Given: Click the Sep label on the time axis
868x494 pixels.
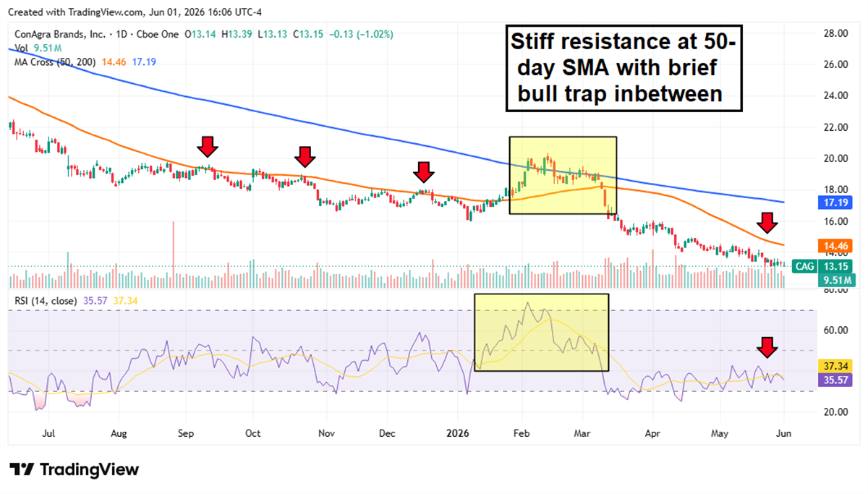Looking at the screenshot, I should click(x=186, y=434).
